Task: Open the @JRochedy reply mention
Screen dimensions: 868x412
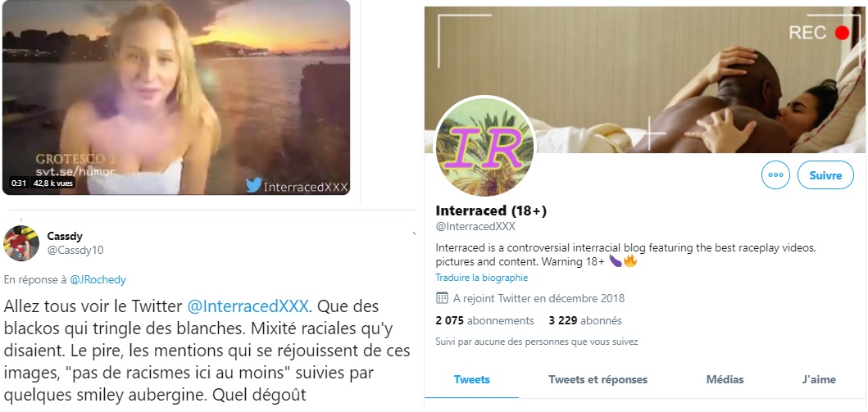Action: [98, 280]
